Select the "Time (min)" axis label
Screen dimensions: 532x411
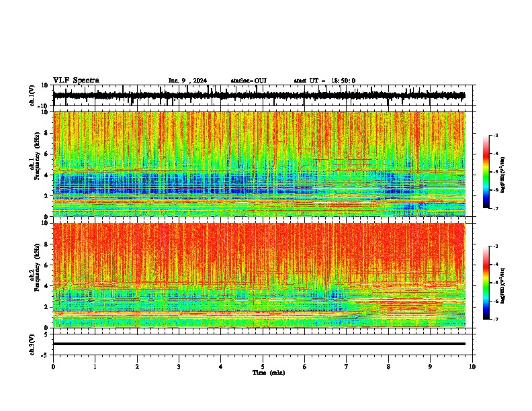269,373
